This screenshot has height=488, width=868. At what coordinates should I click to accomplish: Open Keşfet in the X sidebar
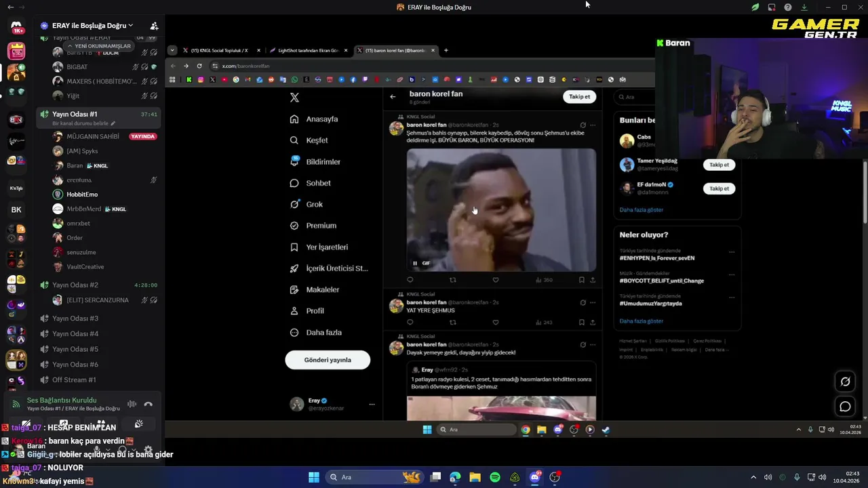click(309, 140)
